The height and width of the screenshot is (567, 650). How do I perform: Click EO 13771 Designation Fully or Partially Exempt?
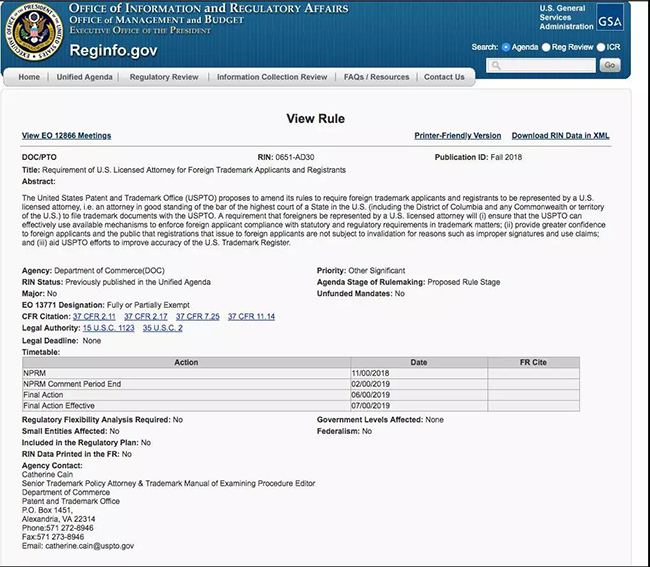pyautogui.click(x=106, y=305)
